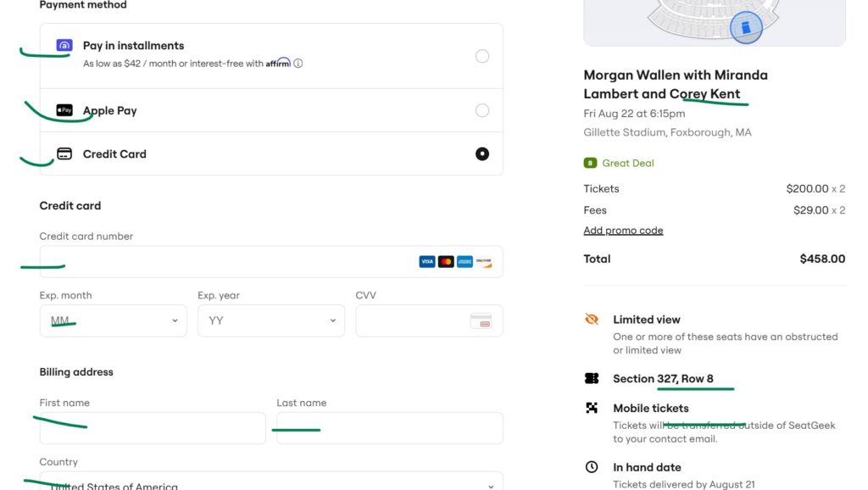Select Pay in installments radio button

482,56
